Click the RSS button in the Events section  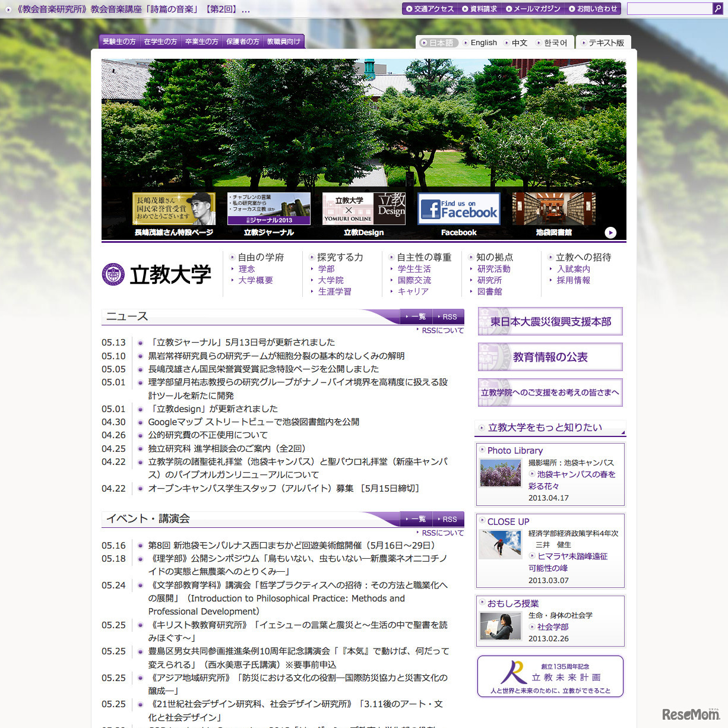(448, 519)
